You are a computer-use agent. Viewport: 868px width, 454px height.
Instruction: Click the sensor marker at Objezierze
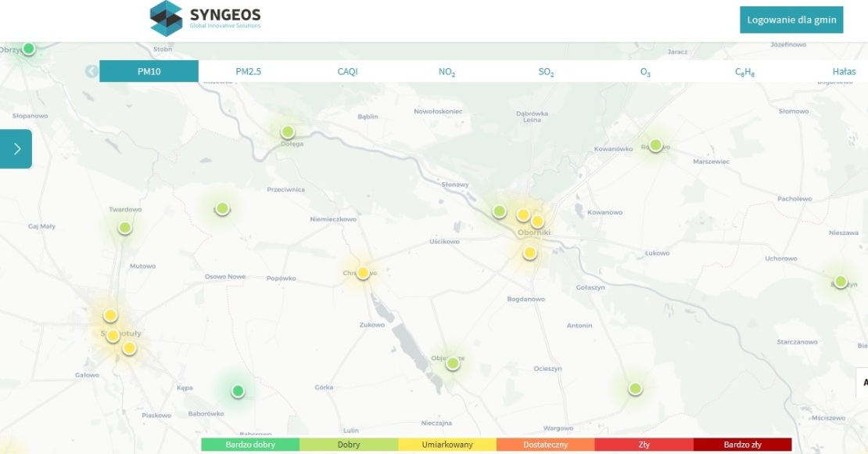pyautogui.click(x=452, y=363)
